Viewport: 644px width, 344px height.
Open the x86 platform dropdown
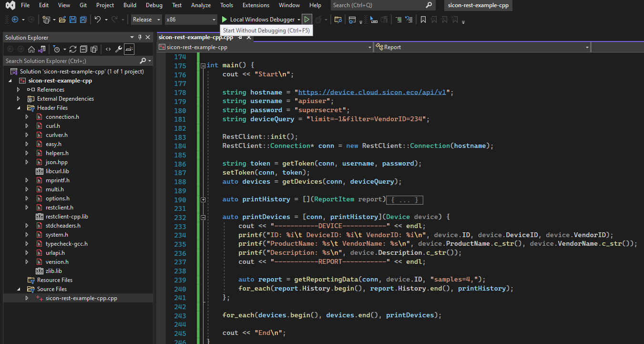(191, 20)
